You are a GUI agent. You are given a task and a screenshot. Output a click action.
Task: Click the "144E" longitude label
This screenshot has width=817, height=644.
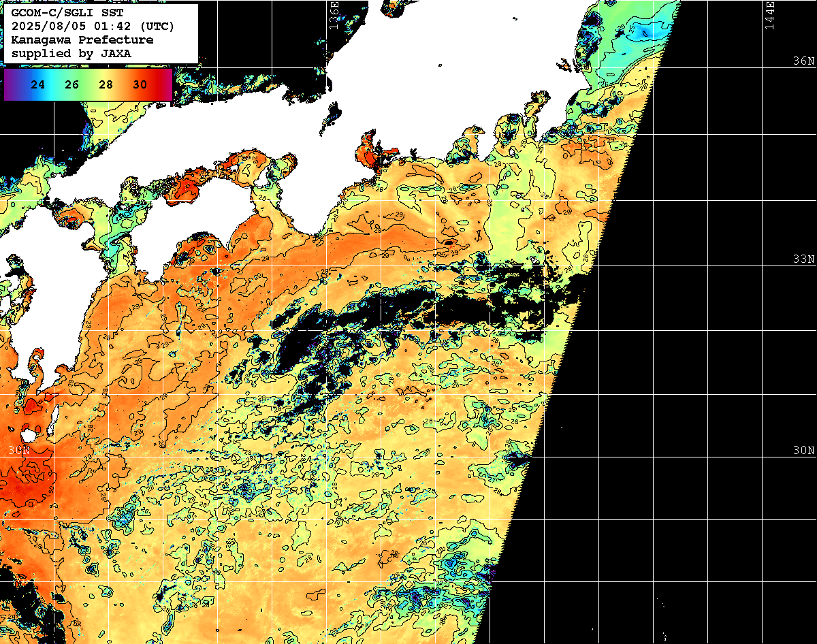[x=770, y=15]
